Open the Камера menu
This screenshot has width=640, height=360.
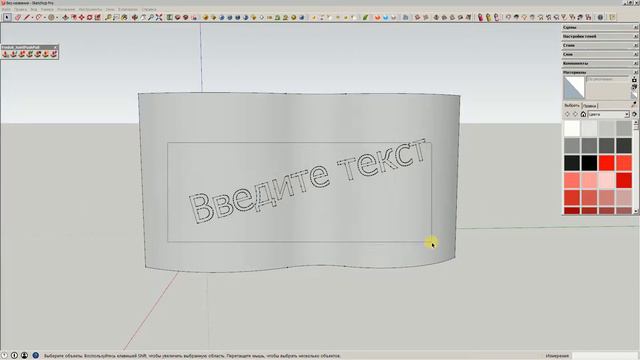click(x=47, y=9)
